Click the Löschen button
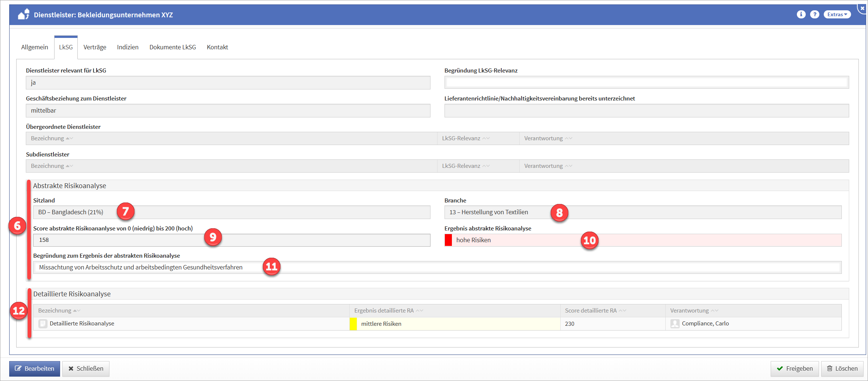 [x=842, y=368]
